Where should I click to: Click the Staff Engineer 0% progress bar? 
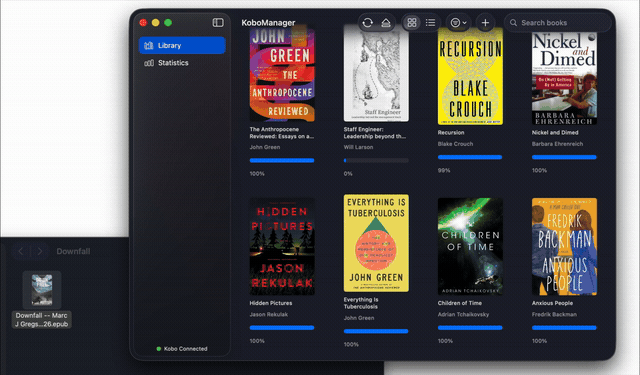(x=376, y=161)
